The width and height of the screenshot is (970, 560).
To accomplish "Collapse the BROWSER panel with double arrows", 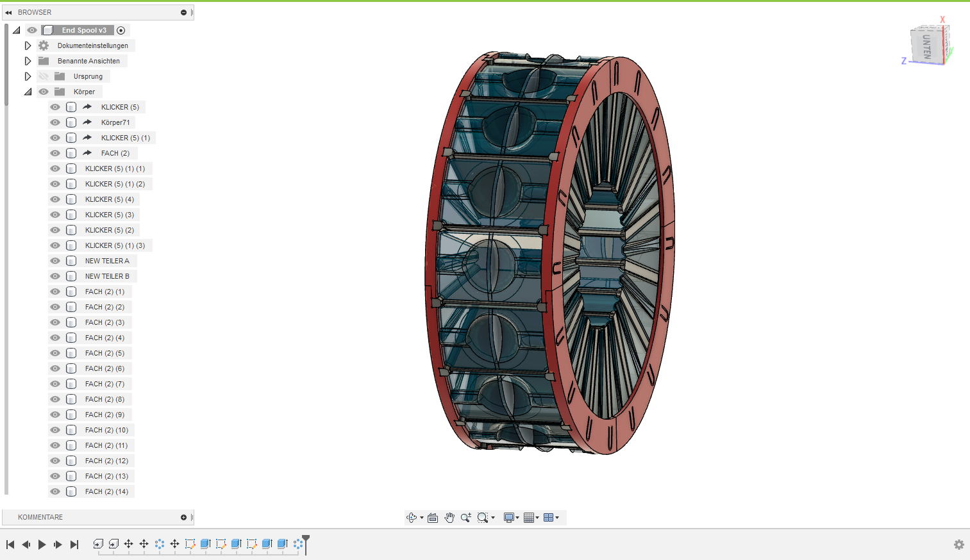I will point(8,12).
